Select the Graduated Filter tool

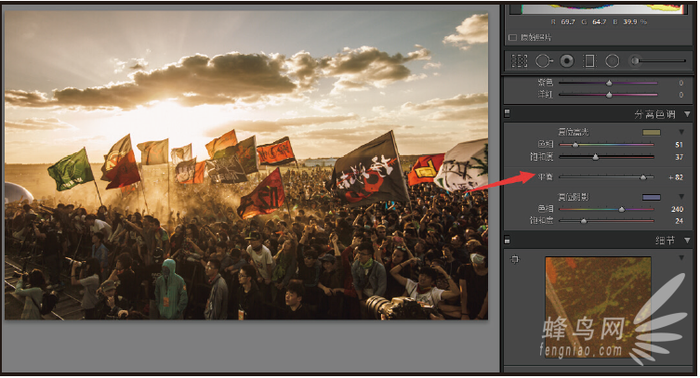pyautogui.click(x=589, y=61)
